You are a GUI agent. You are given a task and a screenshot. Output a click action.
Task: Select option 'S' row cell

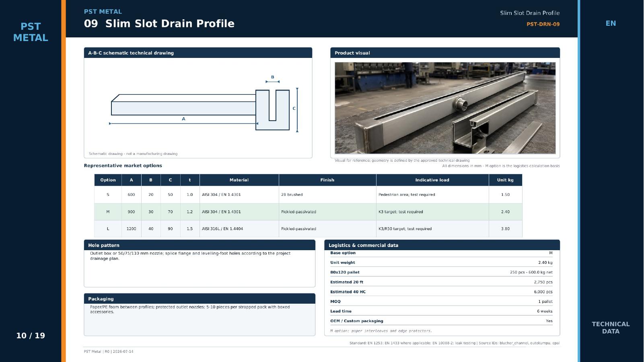tap(108, 195)
